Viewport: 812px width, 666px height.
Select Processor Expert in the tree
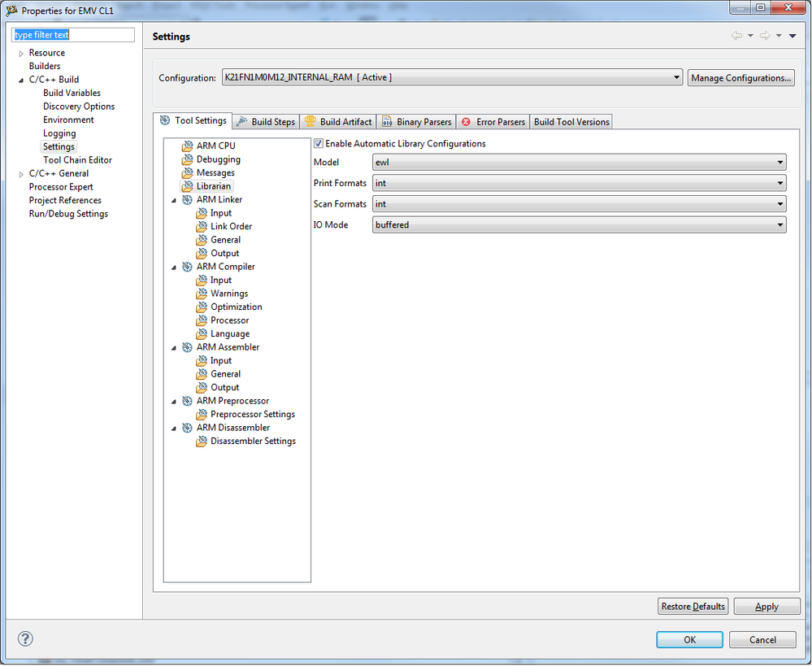[61, 187]
